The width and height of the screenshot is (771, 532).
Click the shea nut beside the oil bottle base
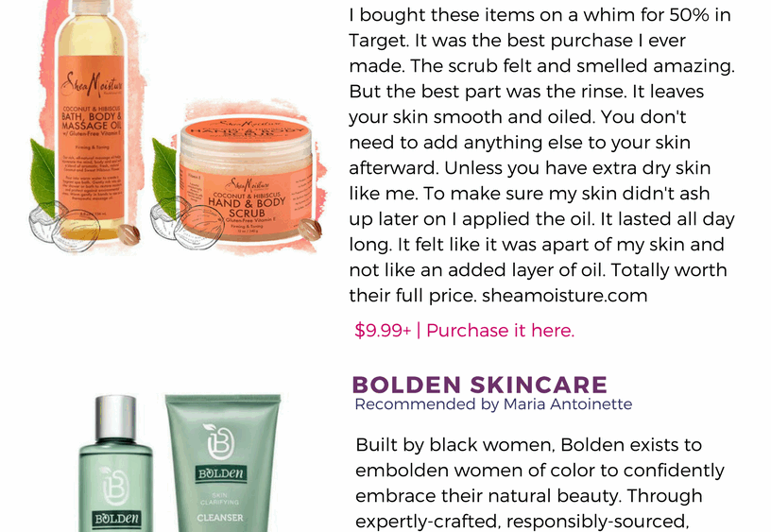[128, 234]
